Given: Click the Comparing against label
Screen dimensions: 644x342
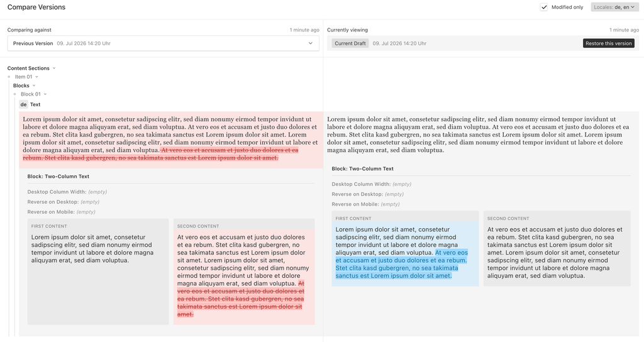Looking at the screenshot, I should (x=29, y=30).
